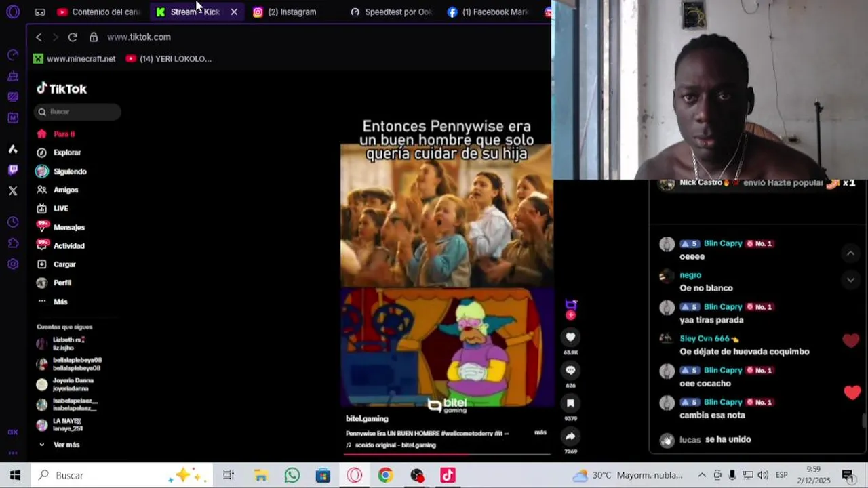Click the browser forward arrow
Viewport: 868px width, 488px height.
point(56,37)
